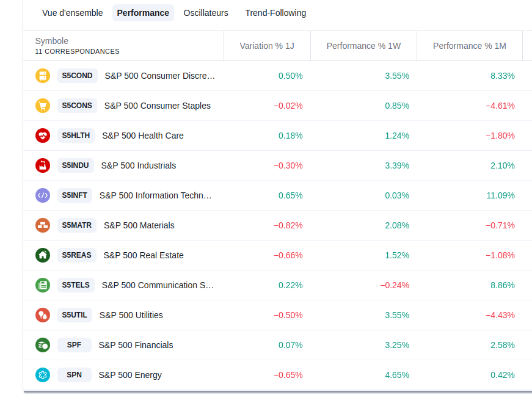Click the Materials sector icon
This screenshot has height=403, width=532.
tap(42, 225)
